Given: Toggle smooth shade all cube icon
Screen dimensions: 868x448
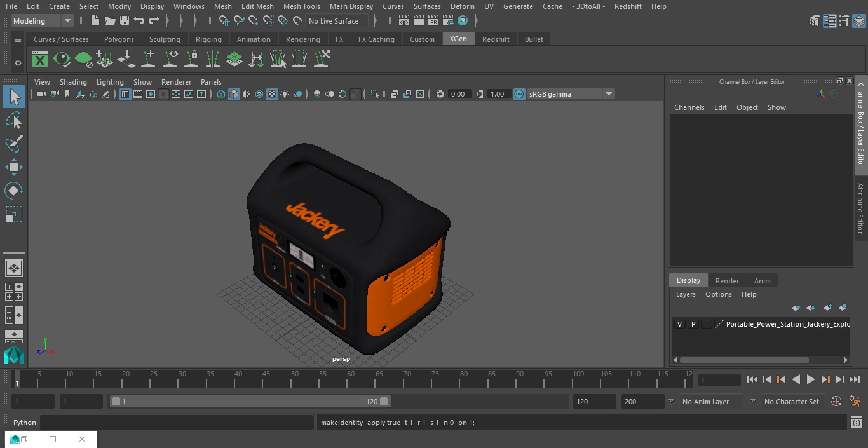Looking at the screenshot, I should tap(234, 94).
